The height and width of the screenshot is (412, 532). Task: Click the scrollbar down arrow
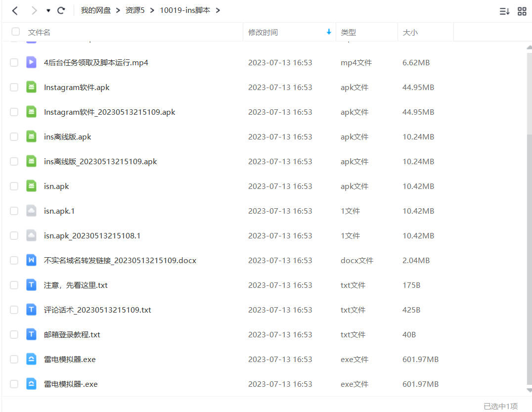530,391
